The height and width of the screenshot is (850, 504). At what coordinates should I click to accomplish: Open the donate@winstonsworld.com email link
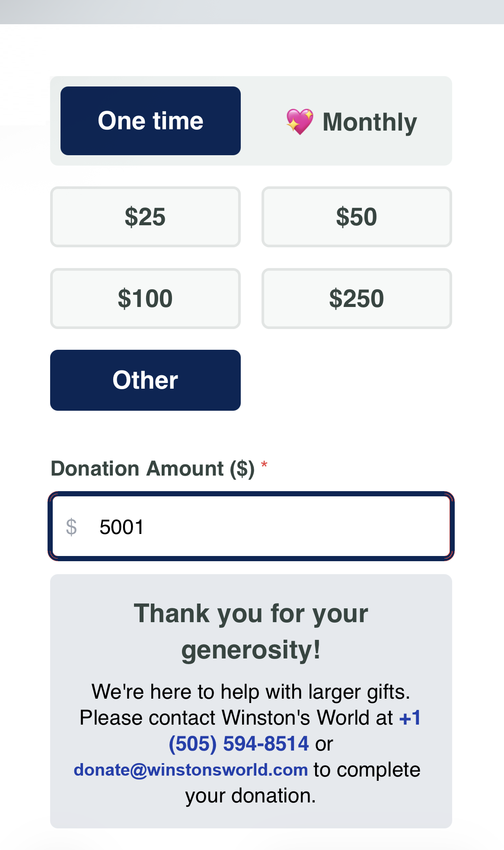(x=191, y=770)
